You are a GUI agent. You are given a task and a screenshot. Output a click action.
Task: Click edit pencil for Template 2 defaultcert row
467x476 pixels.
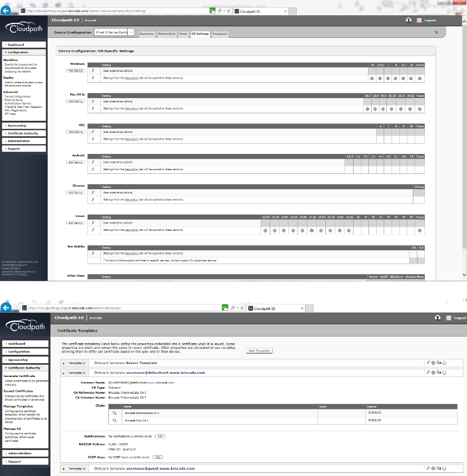(428, 372)
